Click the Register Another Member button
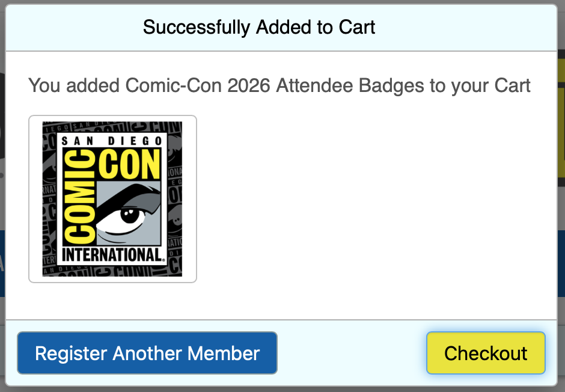 pos(147,353)
